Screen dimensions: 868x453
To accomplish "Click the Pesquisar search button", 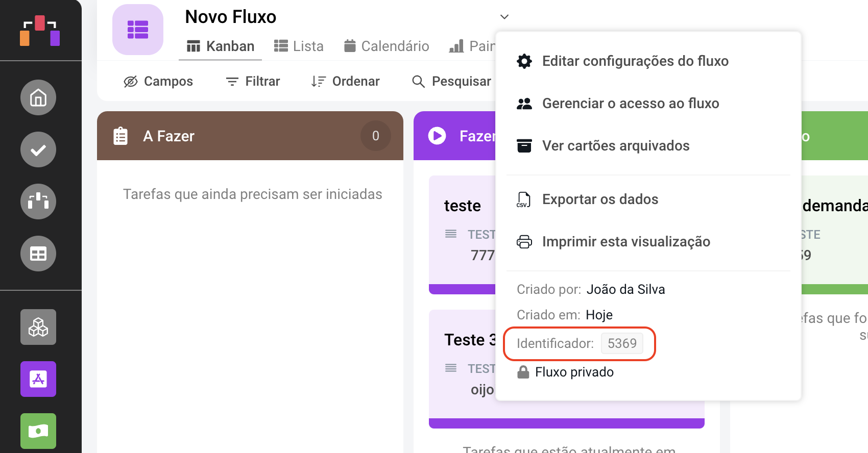I will (x=451, y=82).
